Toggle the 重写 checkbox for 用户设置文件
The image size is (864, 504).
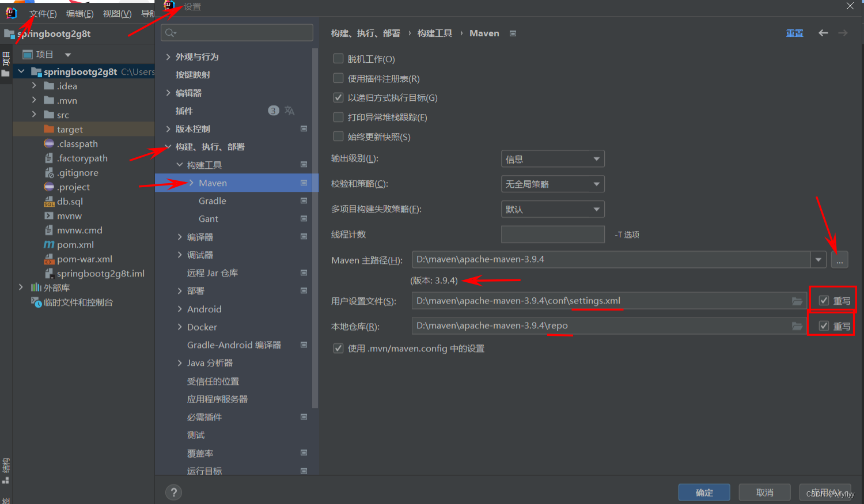[x=824, y=301]
